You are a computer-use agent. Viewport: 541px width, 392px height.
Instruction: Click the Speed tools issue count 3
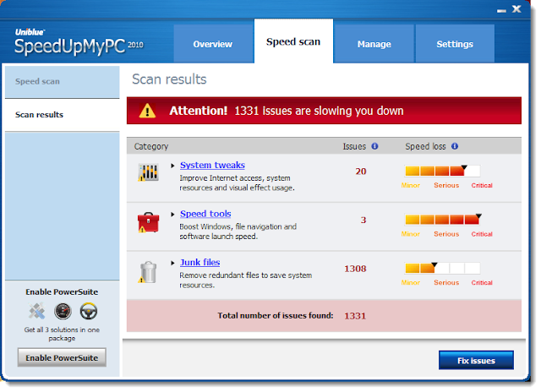coord(363,220)
